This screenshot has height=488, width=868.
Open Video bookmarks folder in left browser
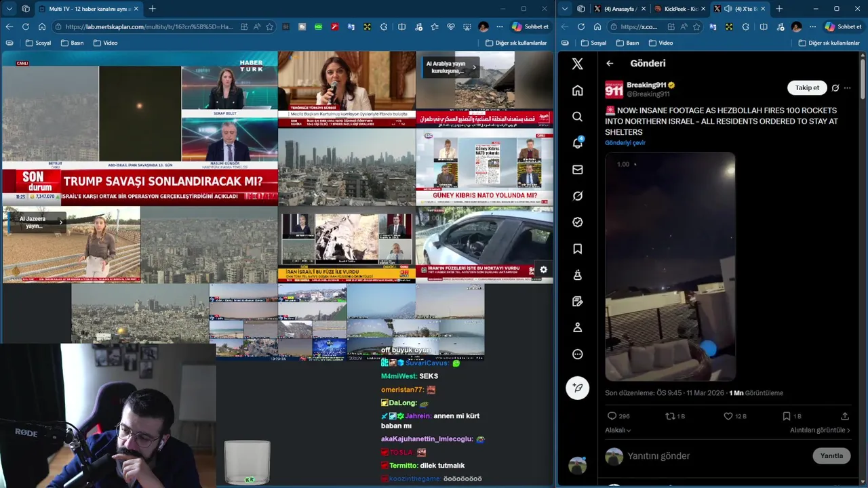pos(105,43)
